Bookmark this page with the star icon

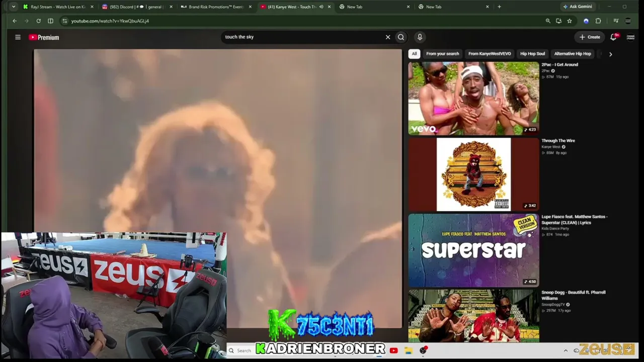point(570,21)
